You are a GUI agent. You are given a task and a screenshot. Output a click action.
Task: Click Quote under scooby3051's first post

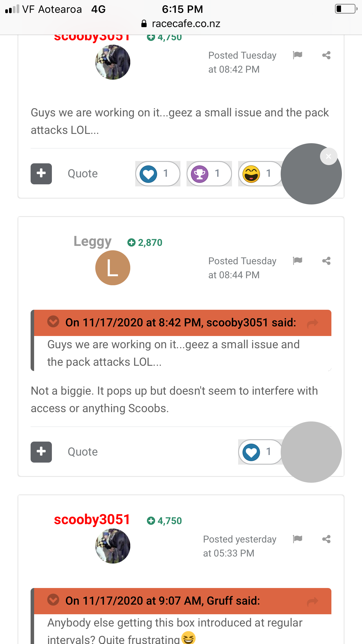tap(83, 174)
